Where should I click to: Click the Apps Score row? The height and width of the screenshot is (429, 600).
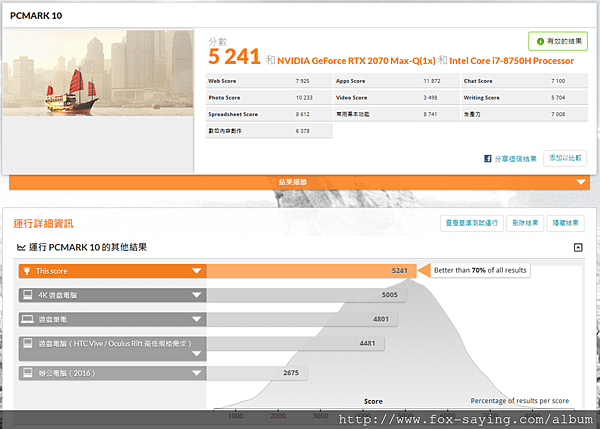397,81
